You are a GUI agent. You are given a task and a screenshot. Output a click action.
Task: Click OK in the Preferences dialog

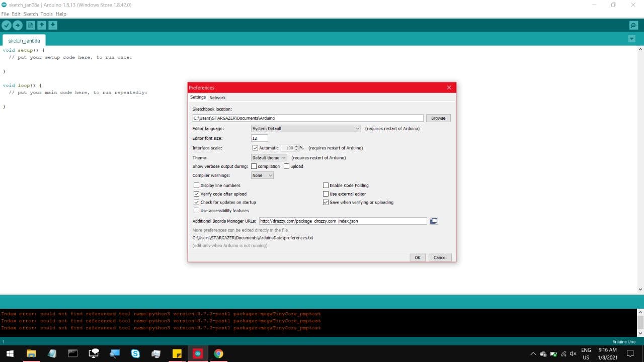417,257
